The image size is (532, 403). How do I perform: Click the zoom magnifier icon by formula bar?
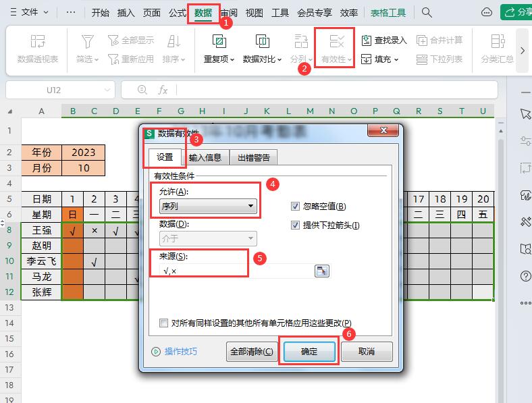(x=142, y=90)
